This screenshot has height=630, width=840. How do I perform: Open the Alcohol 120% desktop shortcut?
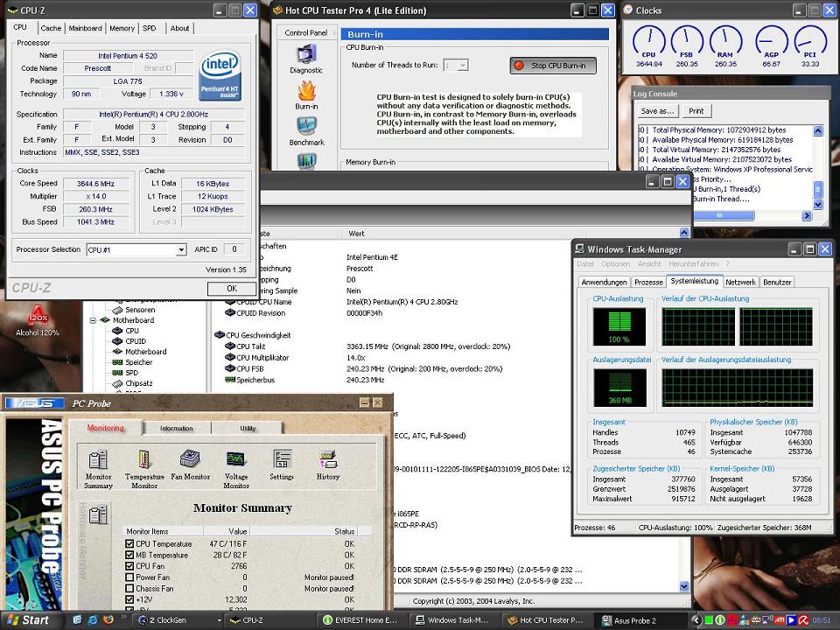tap(38, 320)
